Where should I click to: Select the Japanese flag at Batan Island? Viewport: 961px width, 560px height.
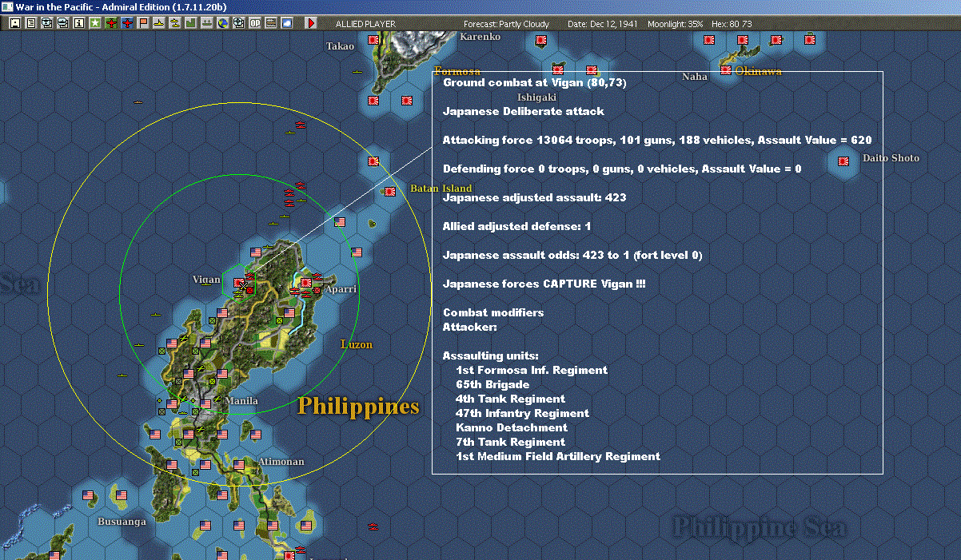[389, 192]
